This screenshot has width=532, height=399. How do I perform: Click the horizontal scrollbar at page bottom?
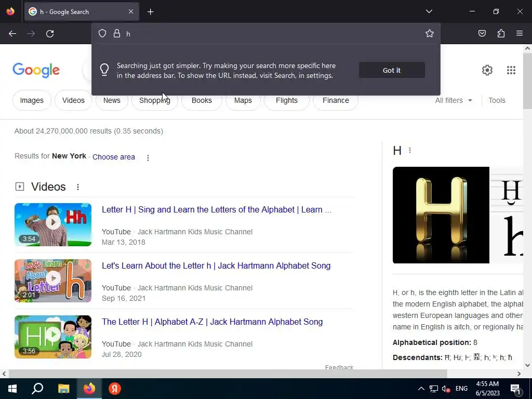click(228, 374)
